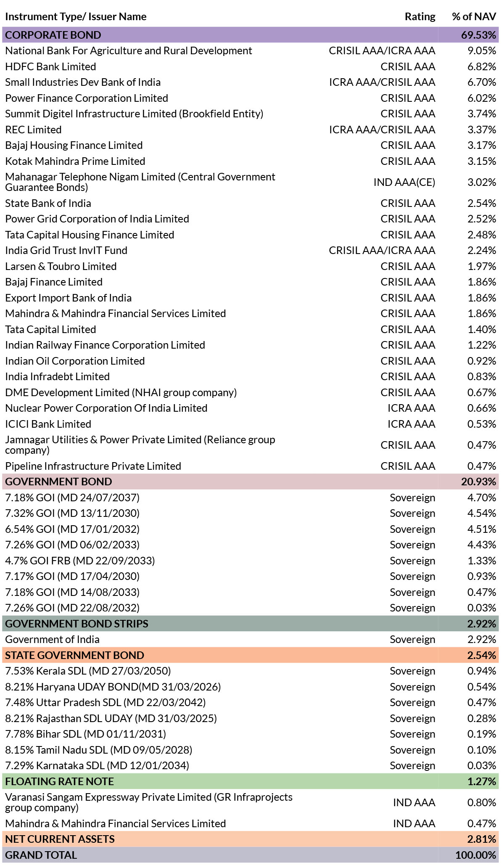This screenshot has width=504, height=868.
Task: Select Mahanagar Telephone Nigam Limited entry
Action: pyautogui.click(x=140, y=182)
